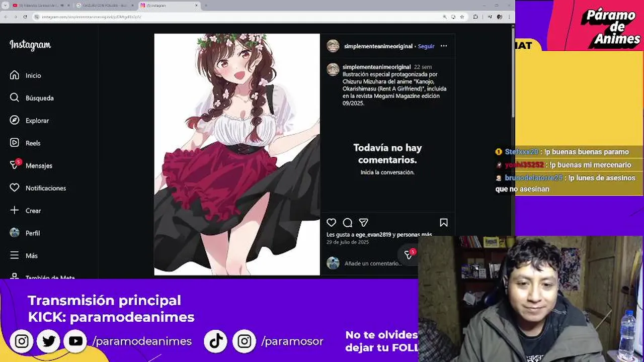Click Instagram icon beside /paramosor
Image resolution: width=644 pixels, height=362 pixels.
point(245,341)
